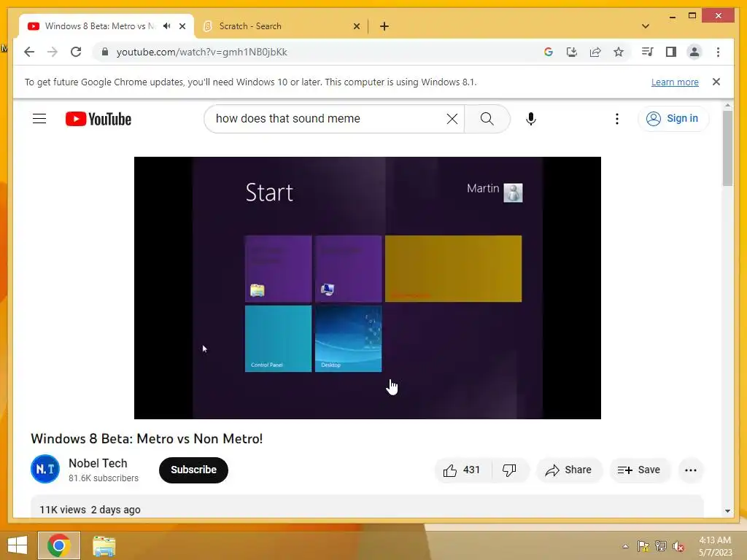
Task: Open the muted volume tray icon
Action: click(x=678, y=546)
